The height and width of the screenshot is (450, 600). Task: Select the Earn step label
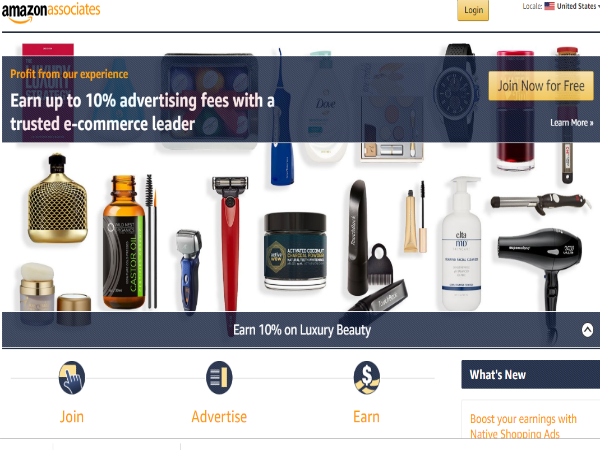tap(366, 417)
